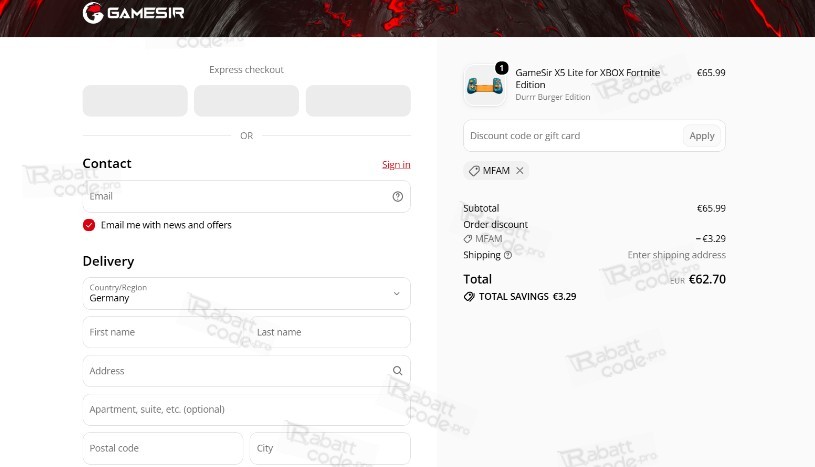Focus the Apartment, suite field

(246, 410)
